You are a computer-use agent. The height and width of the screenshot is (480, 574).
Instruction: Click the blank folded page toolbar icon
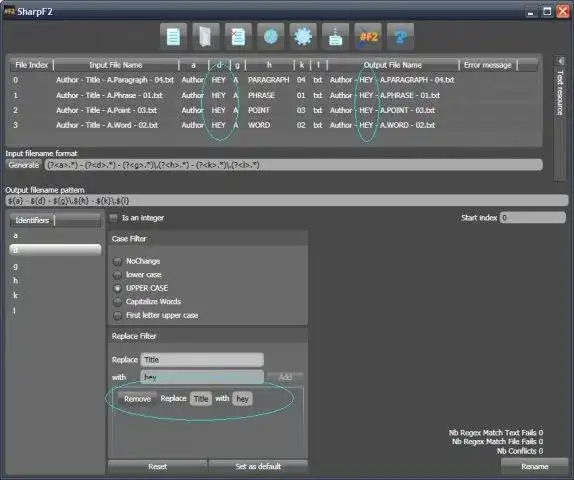coord(205,37)
